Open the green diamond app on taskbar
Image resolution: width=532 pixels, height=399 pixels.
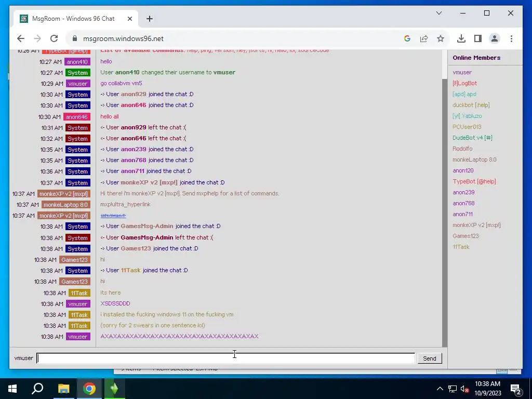(115, 389)
